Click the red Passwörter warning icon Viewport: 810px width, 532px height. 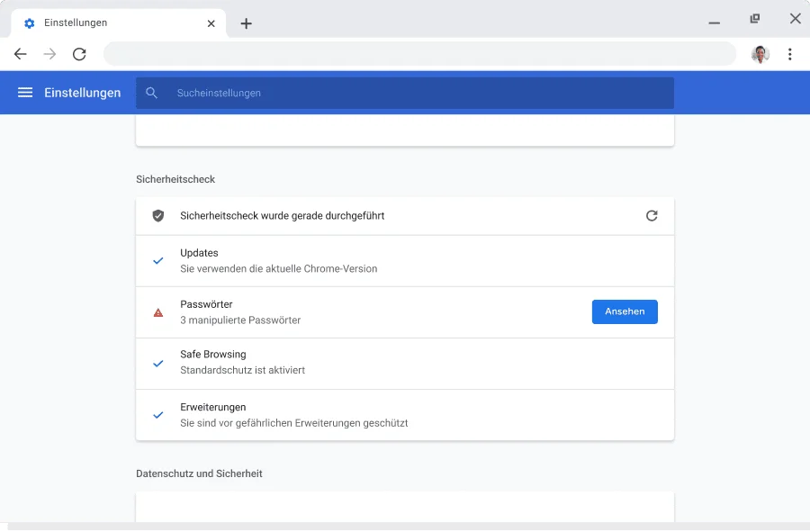point(158,312)
